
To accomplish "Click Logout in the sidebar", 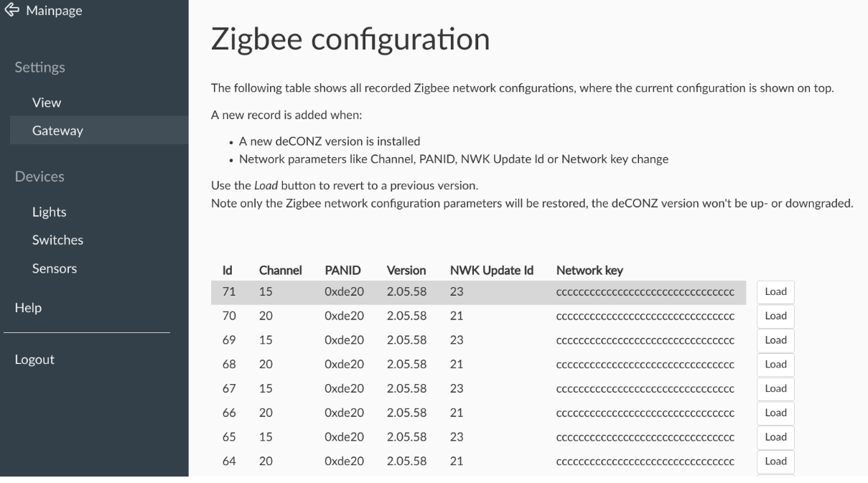I will [34, 360].
